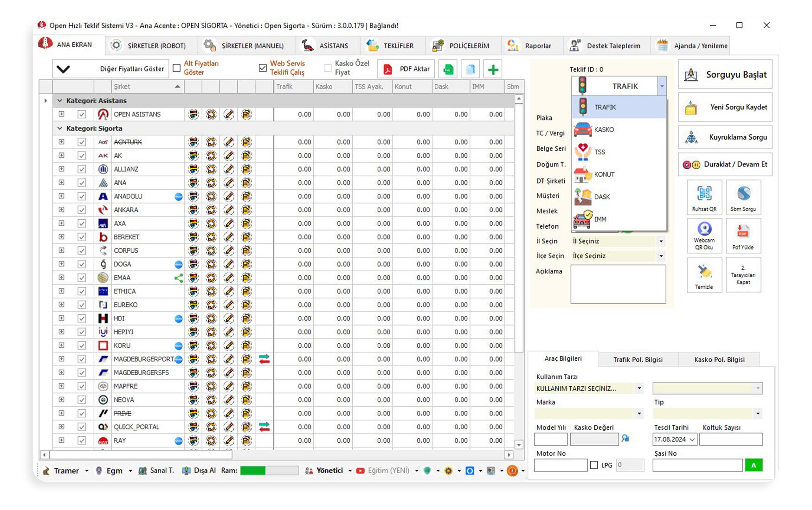Click the Pdf Yükle icon

743,231
